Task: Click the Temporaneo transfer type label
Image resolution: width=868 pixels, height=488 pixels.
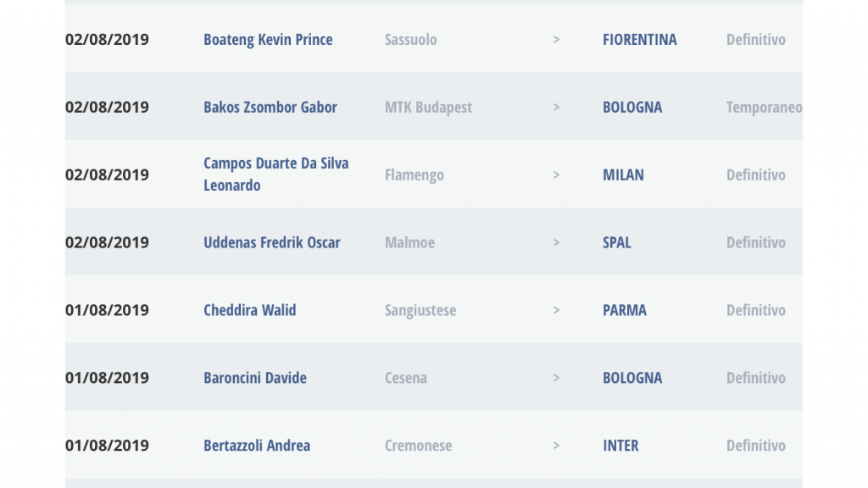Action: click(764, 107)
